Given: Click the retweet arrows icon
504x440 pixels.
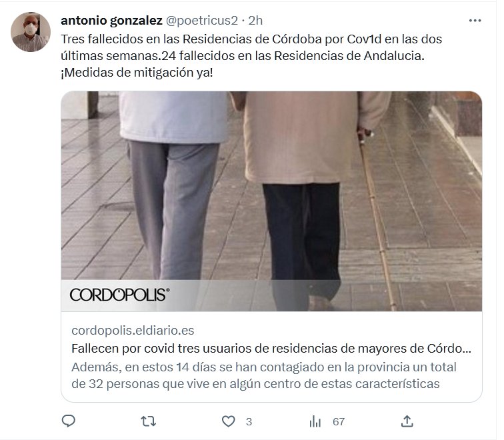Looking at the screenshot, I should click(149, 421).
